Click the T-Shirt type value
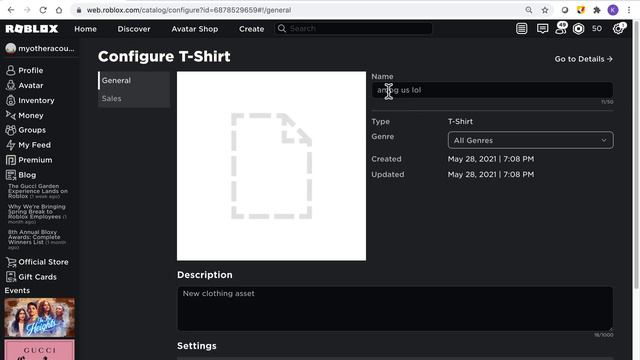This screenshot has width=640, height=360. (460, 122)
